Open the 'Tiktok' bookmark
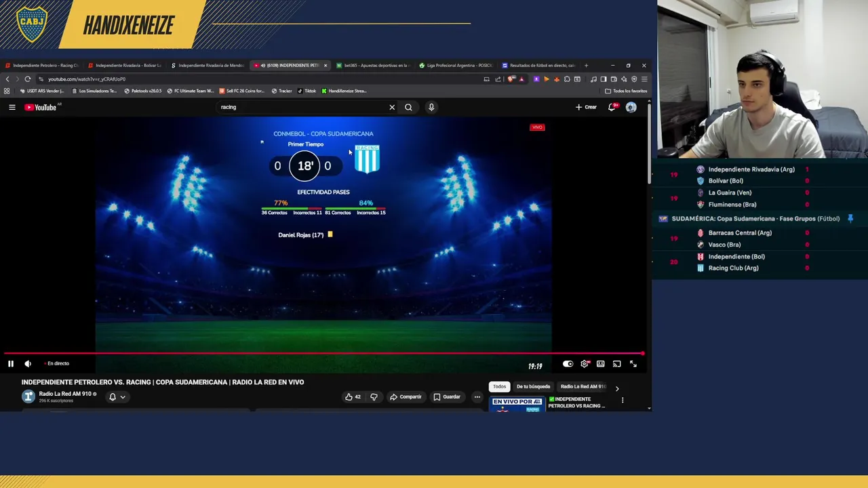This screenshot has height=488, width=868. 307,91
